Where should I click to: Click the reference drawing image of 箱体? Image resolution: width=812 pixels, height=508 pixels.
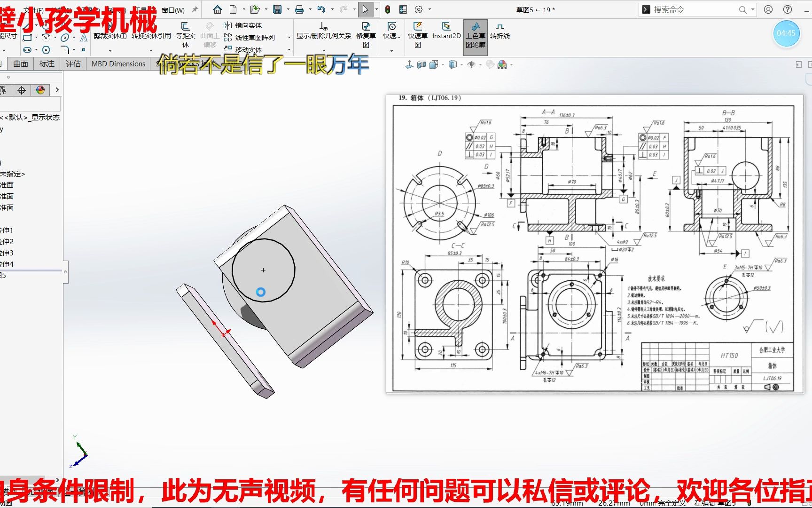[595, 243]
